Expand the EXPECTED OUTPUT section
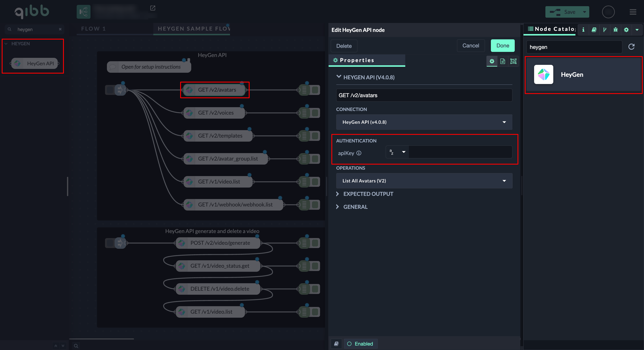This screenshot has height=350, width=644. (x=368, y=194)
